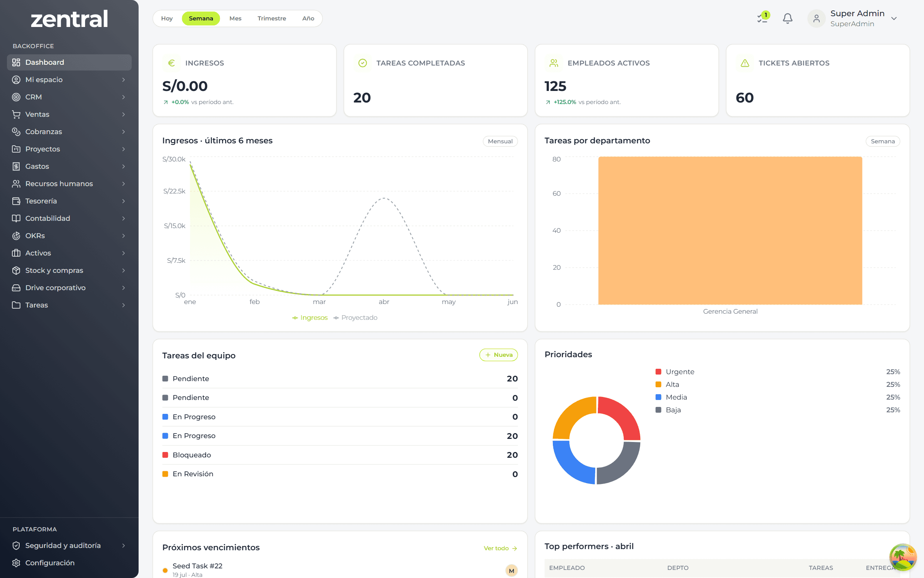Image resolution: width=924 pixels, height=578 pixels.
Task: Click the Drive corporativo drive icon
Action: (16, 288)
